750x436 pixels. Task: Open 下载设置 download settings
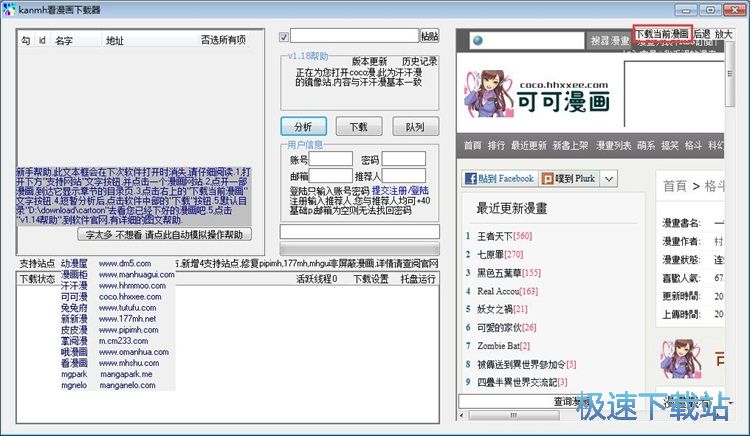(371, 279)
